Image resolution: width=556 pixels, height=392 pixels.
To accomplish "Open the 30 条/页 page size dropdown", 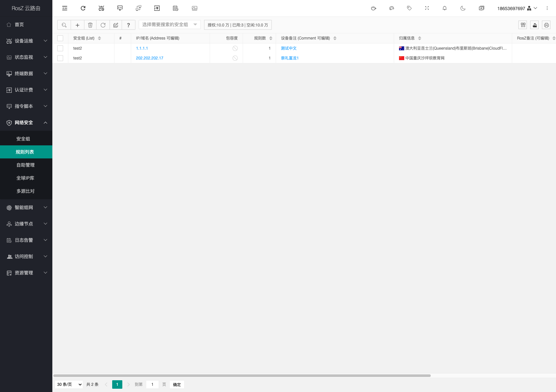I will click(x=69, y=384).
